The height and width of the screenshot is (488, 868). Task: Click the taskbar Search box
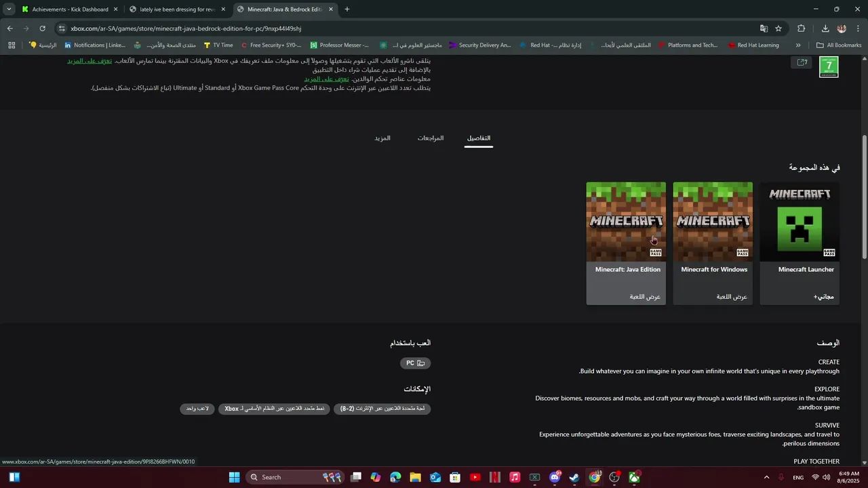pyautogui.click(x=295, y=477)
